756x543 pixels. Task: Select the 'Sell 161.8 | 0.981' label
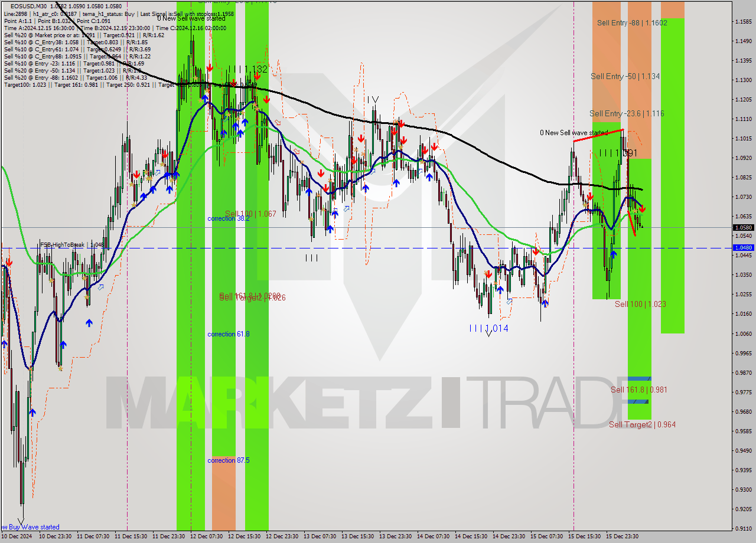639,390
